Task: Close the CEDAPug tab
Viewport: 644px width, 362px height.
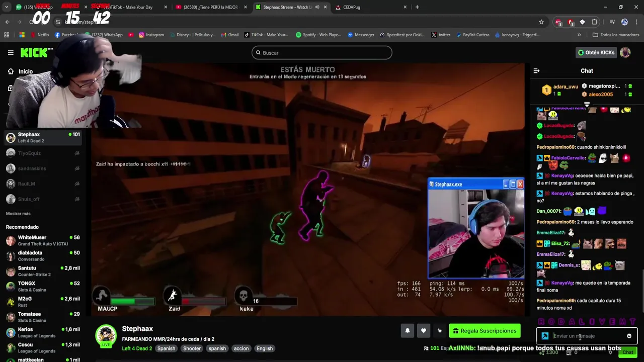Action: [405, 7]
